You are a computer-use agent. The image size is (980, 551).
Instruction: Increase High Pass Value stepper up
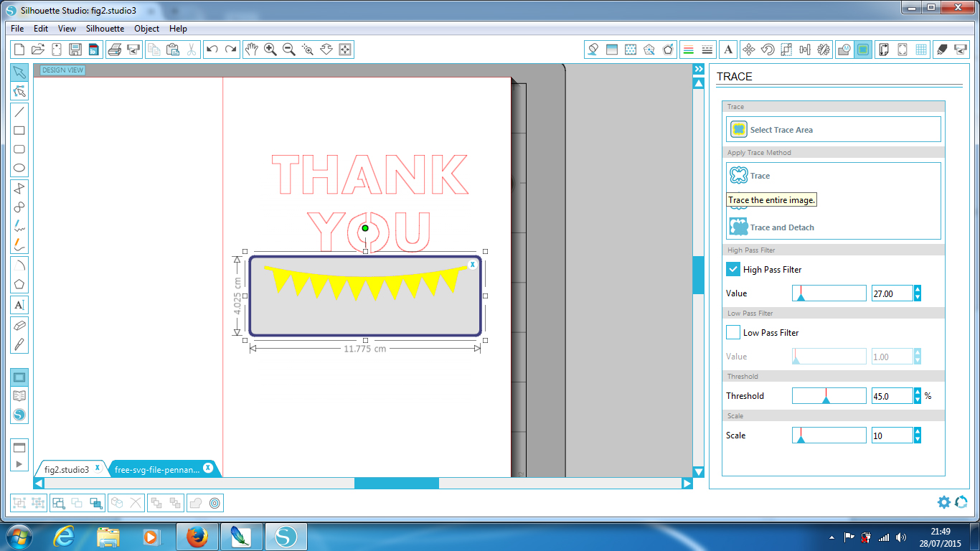coord(918,289)
